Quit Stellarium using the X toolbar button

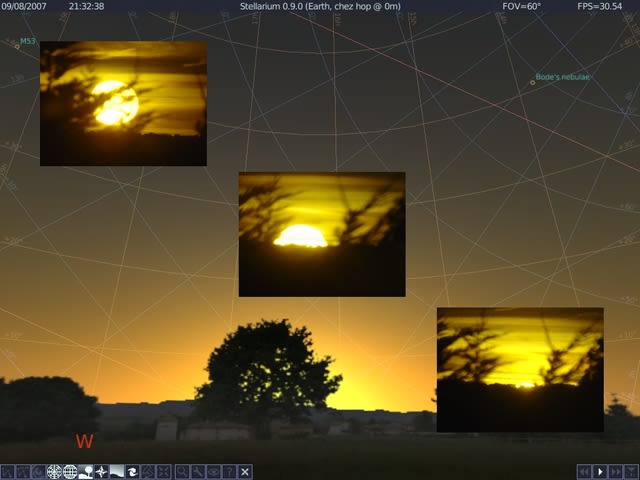click(245, 471)
